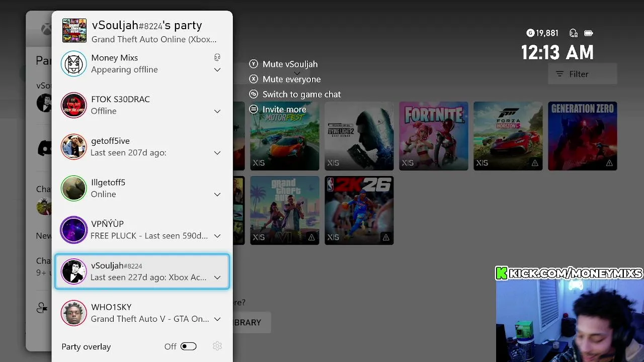The width and height of the screenshot is (644, 362).
Task: Click Grand Theft Auto V status text
Action: 150,319
